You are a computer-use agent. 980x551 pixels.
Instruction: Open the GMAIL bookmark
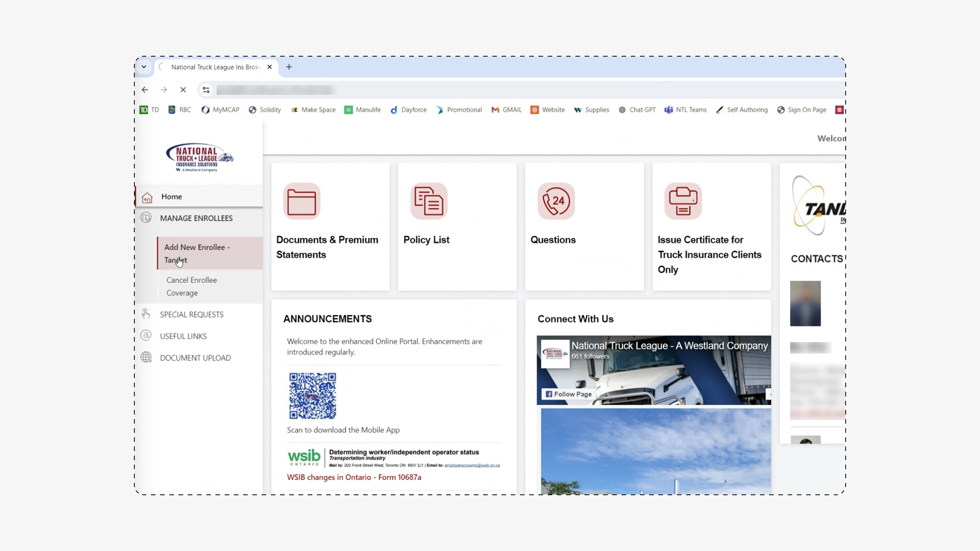[x=506, y=110]
